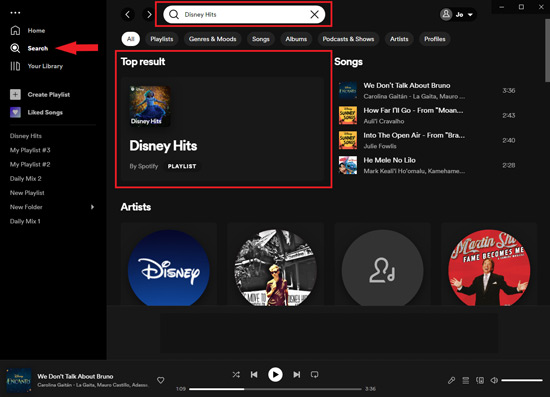Open My Playlist #2 in sidebar
550x397 pixels.
(30, 164)
